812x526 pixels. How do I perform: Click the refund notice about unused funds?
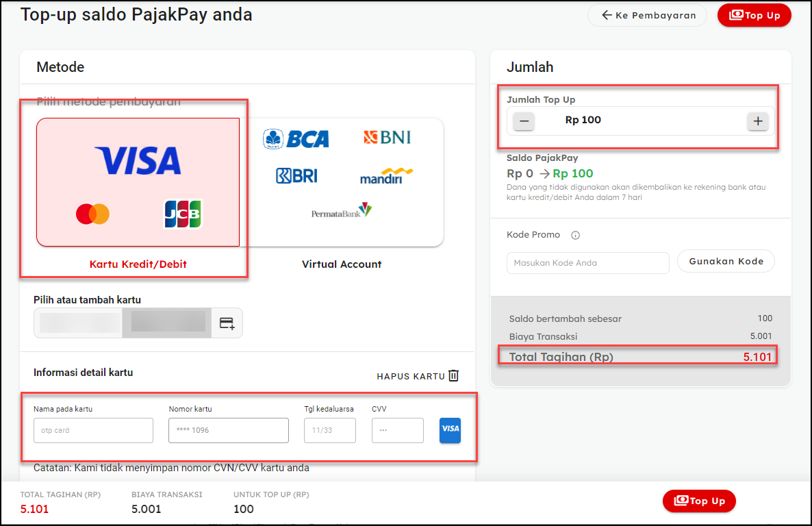tap(636, 192)
